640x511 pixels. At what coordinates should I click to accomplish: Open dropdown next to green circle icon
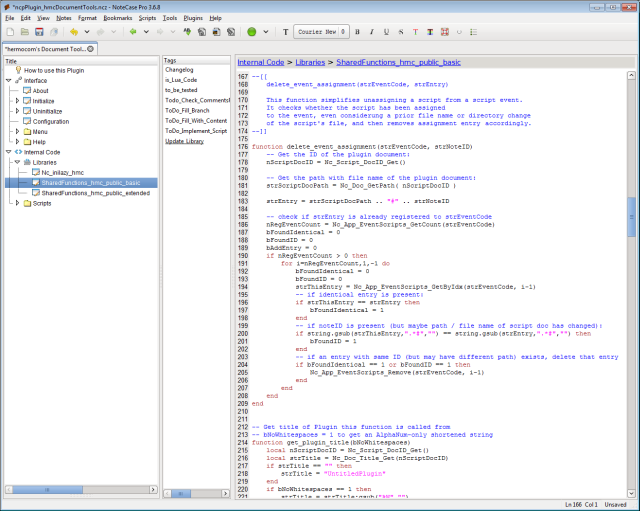(266, 32)
